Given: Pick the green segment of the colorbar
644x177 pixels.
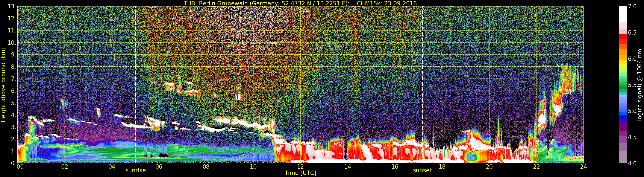Looking at the screenshot, I should (623, 86).
